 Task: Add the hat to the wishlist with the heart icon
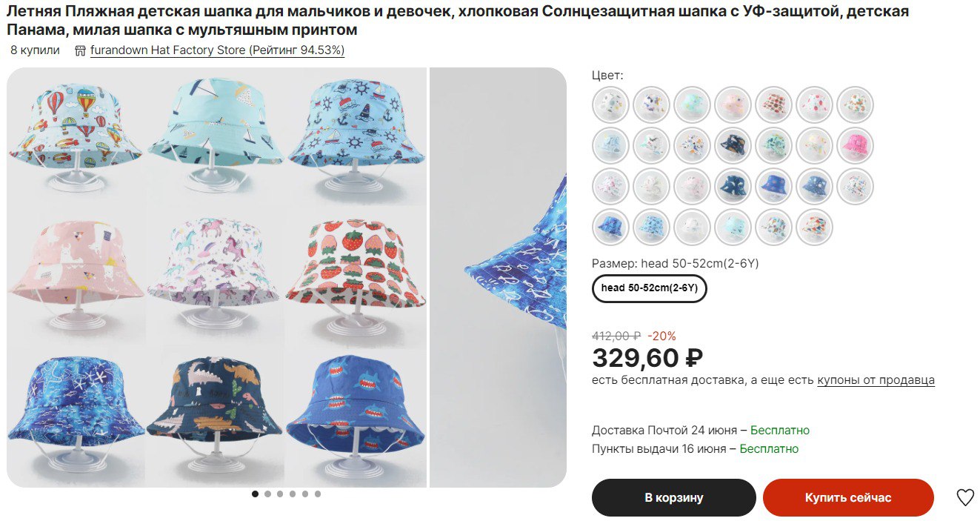click(964, 497)
